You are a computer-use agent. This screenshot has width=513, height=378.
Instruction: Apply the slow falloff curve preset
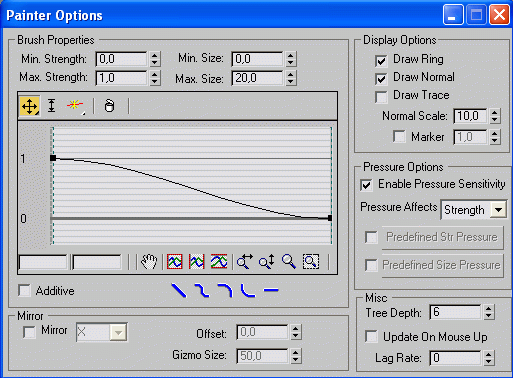pos(225,290)
